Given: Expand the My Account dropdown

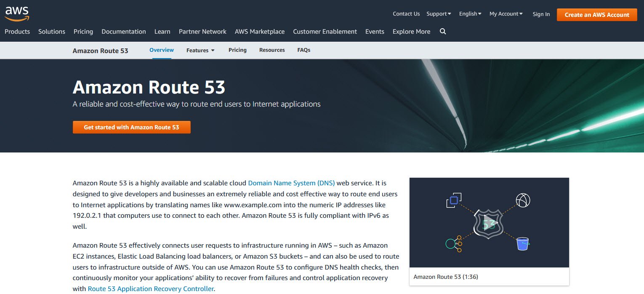Looking at the screenshot, I should coord(506,14).
